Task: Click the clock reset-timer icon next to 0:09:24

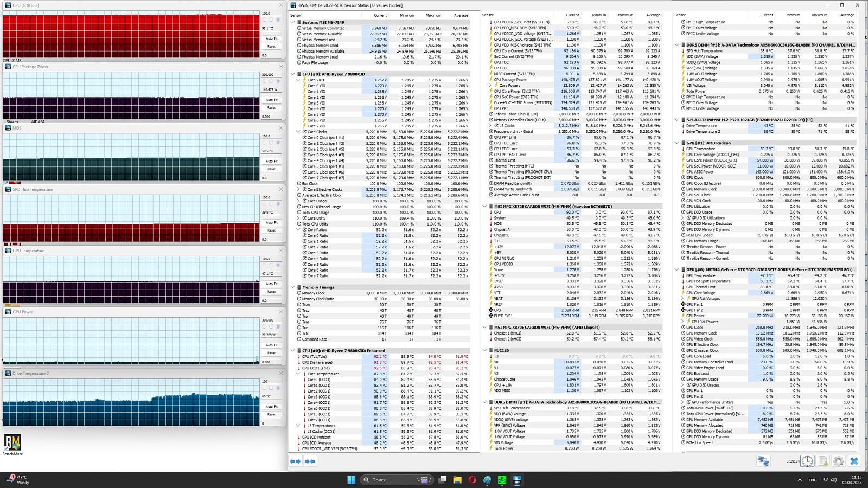Action: click(x=807, y=461)
